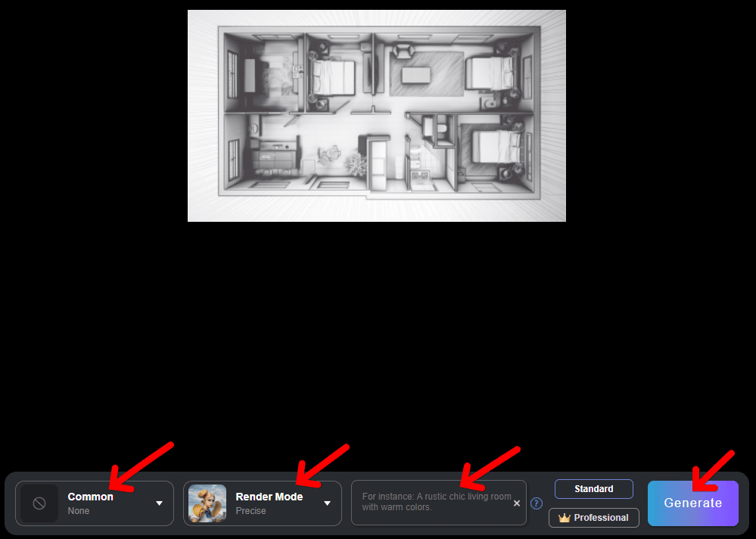Select the Standard quality option
The width and height of the screenshot is (756, 539).
pos(593,489)
